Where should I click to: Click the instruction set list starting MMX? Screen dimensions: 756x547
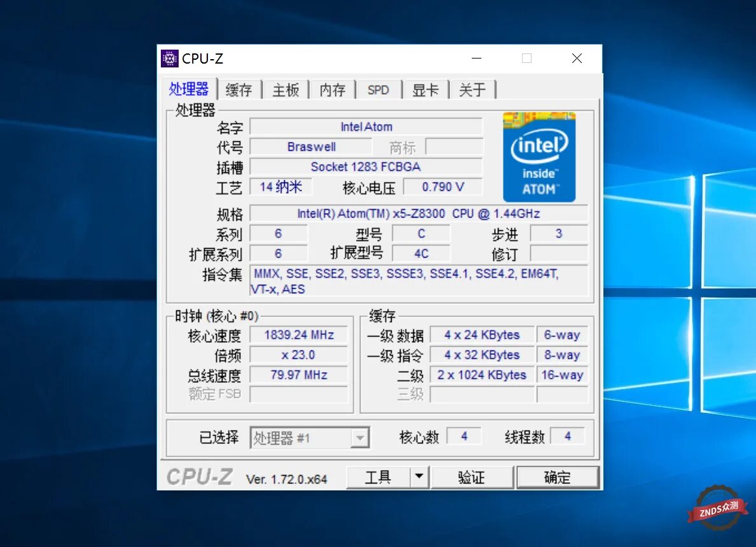tap(418, 281)
